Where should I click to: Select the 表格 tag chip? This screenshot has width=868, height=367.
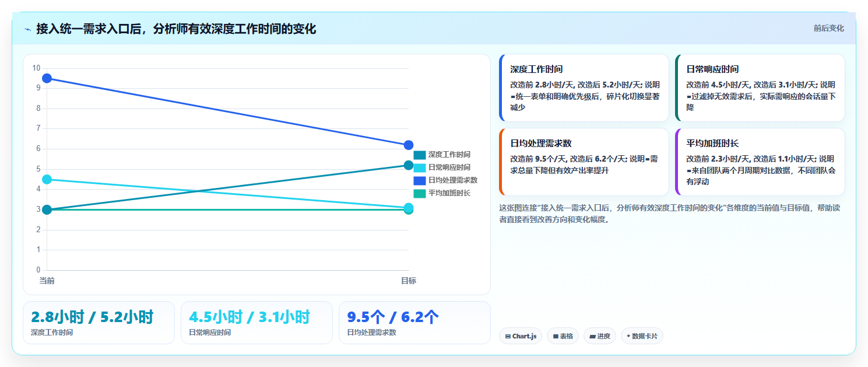(563, 336)
